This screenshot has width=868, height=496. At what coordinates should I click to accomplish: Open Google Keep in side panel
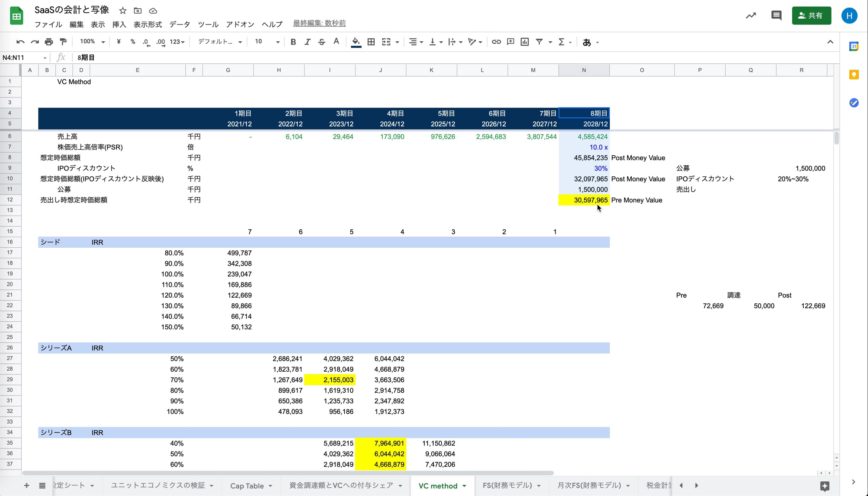854,75
